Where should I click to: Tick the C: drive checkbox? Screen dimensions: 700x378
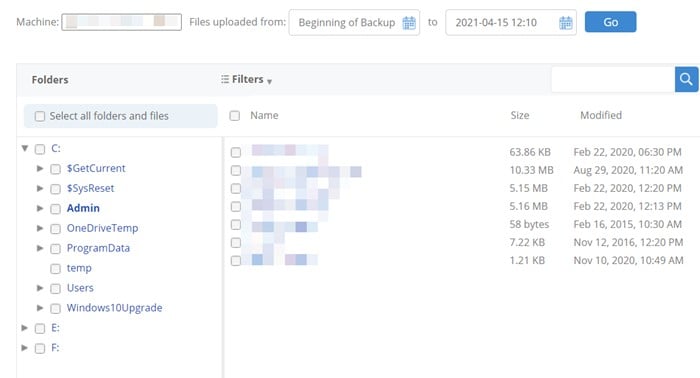click(x=40, y=149)
